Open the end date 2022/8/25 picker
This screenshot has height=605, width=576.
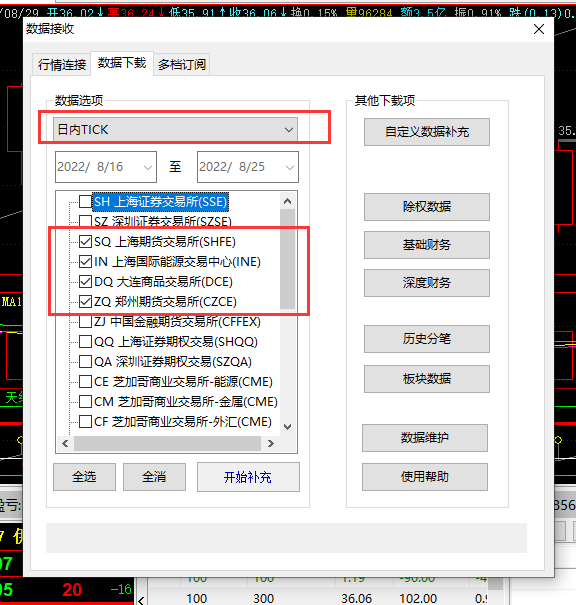290,167
